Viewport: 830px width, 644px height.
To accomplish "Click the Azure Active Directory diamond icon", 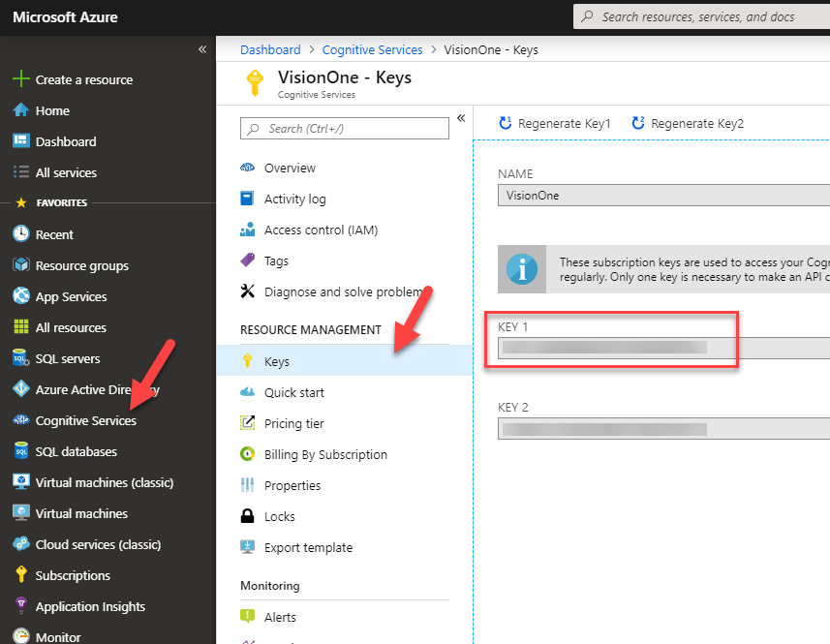I will 20,389.
